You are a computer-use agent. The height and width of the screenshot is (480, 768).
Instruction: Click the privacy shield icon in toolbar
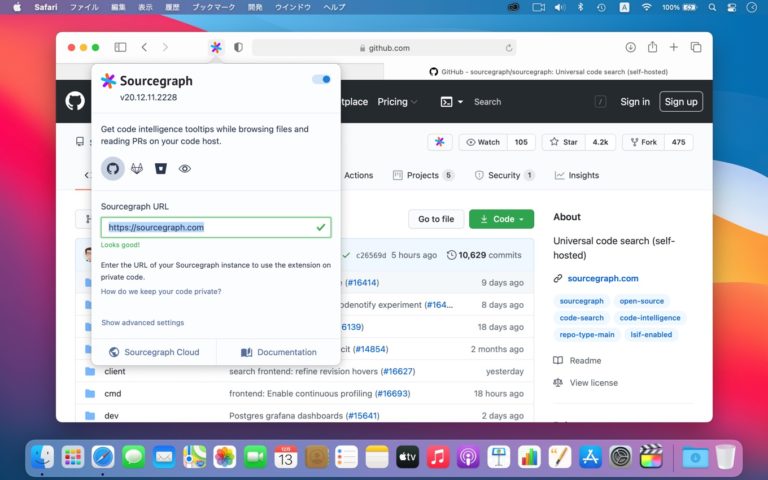238,48
